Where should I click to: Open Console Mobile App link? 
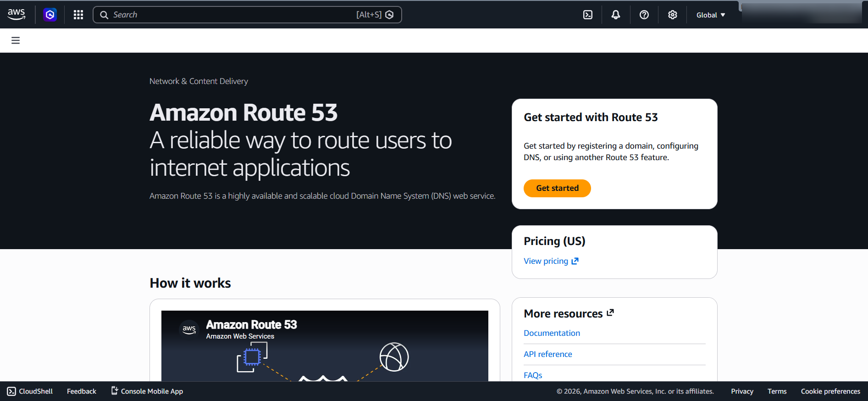[147, 391]
